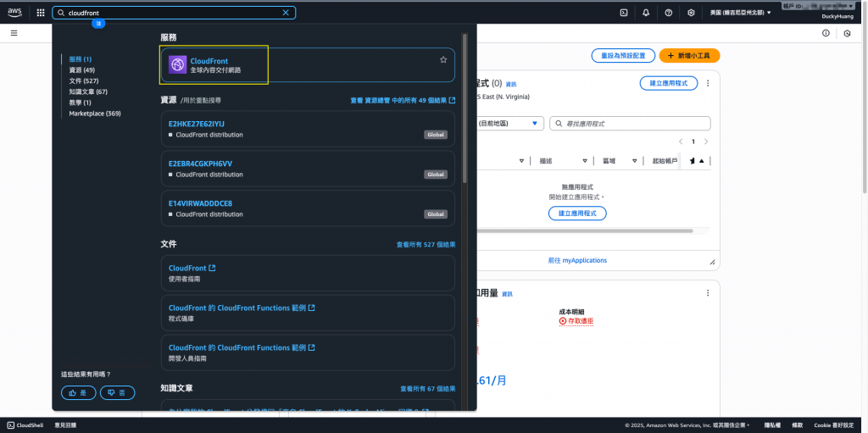This screenshot has width=868, height=433.
Task: Click the info circle icon on the right toolbar
Action: click(826, 33)
